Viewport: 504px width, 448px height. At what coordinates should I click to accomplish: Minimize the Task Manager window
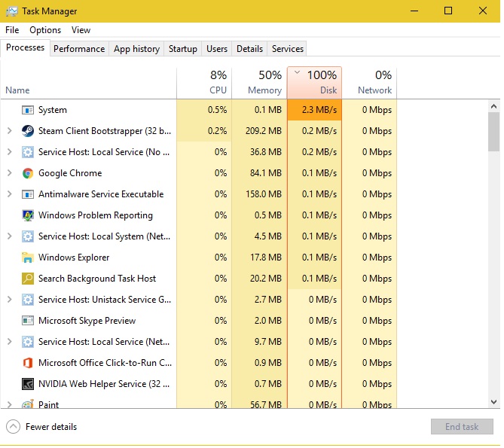click(x=414, y=11)
